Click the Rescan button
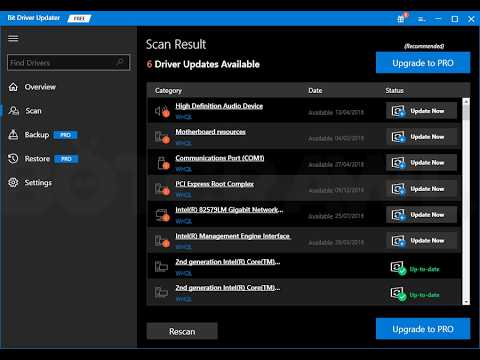This screenshot has height=360, width=480. pyautogui.click(x=182, y=331)
